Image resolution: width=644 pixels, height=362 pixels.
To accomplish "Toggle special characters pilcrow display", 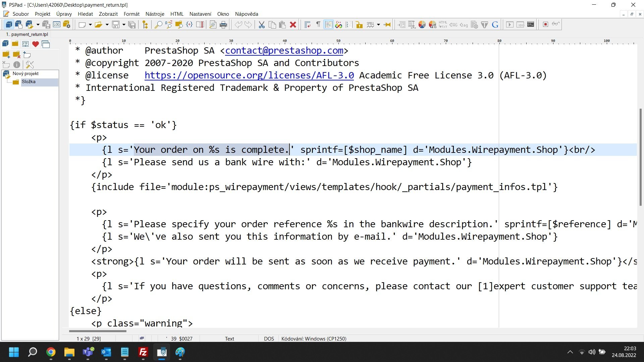I will click(x=318, y=24).
